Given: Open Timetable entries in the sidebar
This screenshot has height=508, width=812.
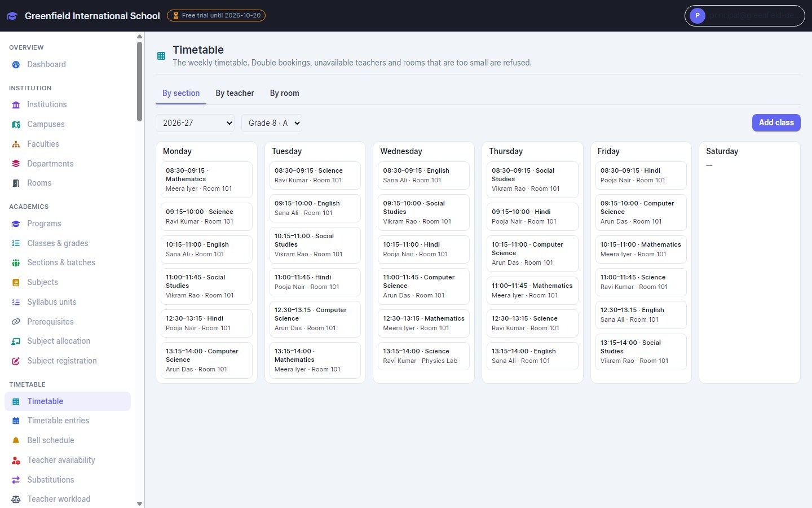Looking at the screenshot, I should 68,421.
